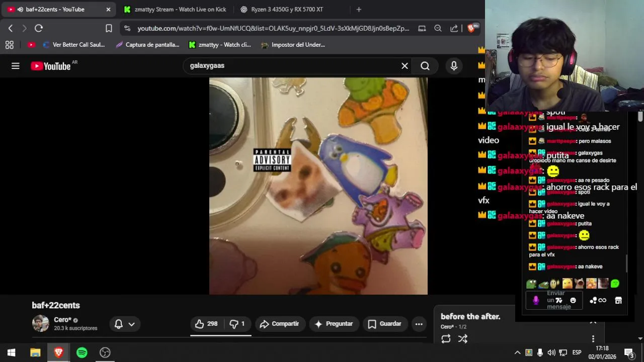
Task: Select the baf+22cents YouTube tab
Action: coord(58,10)
